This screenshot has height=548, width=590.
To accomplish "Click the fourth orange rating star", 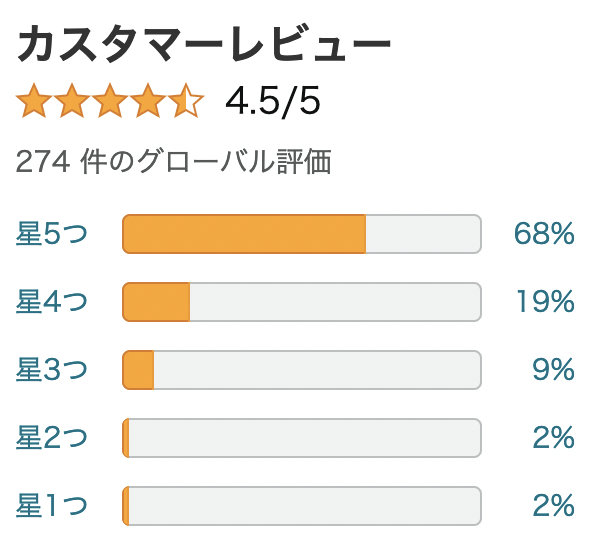I will coord(148,100).
